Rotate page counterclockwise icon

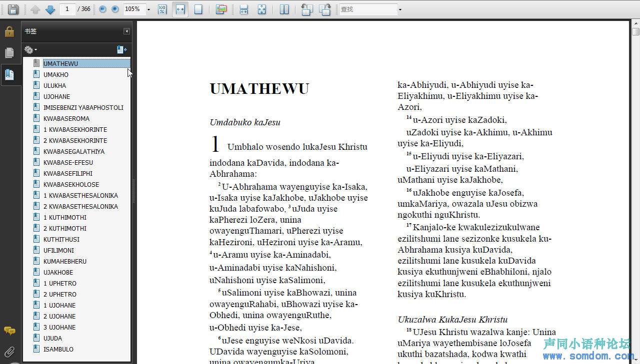[x=307, y=9]
